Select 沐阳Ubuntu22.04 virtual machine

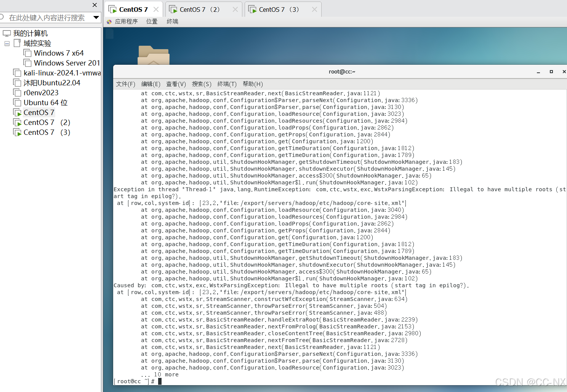coord(52,83)
